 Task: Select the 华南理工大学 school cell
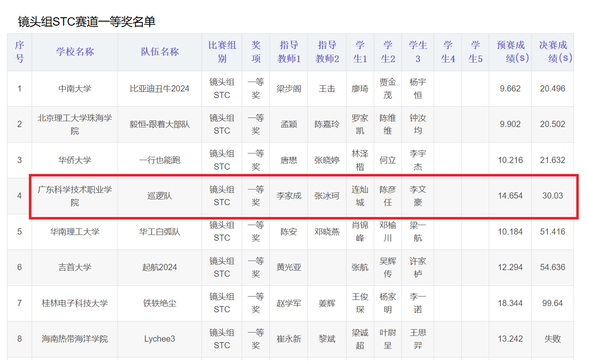(75, 232)
